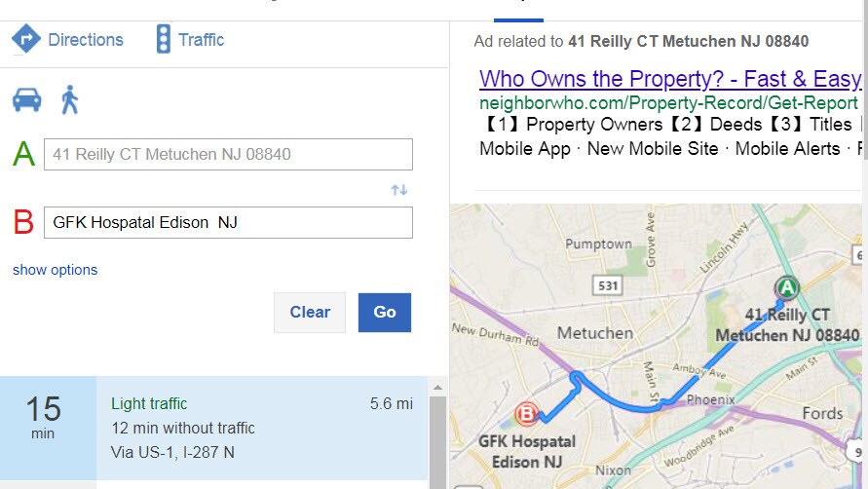Click the Traffic light icon
Image resolution: width=868 pixels, height=489 pixels.
164,39
